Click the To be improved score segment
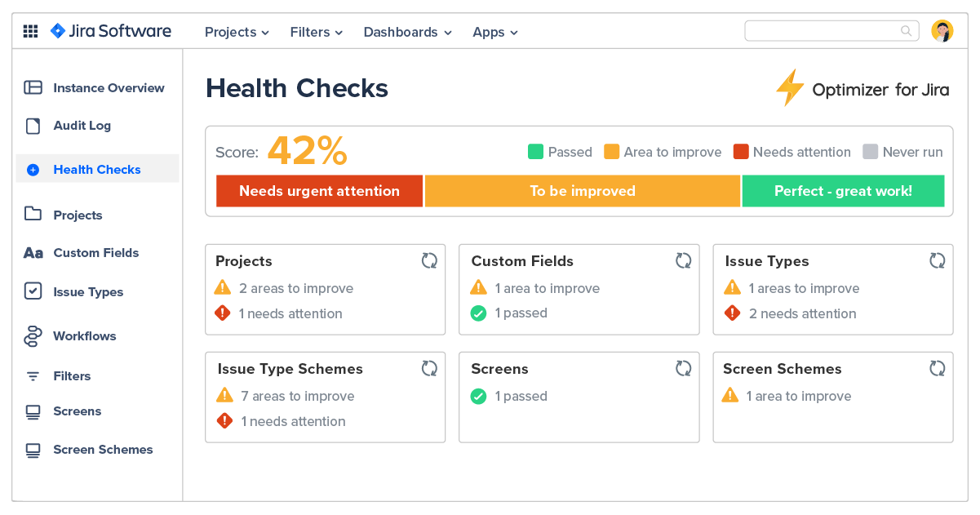This screenshot has width=980, height=515. (x=583, y=191)
